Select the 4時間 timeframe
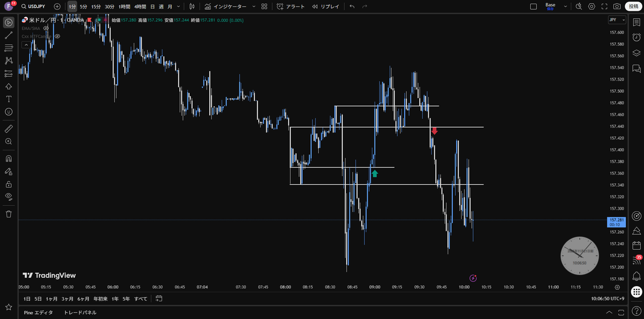Viewport: 644px width, 319px height. pyautogui.click(x=140, y=6)
